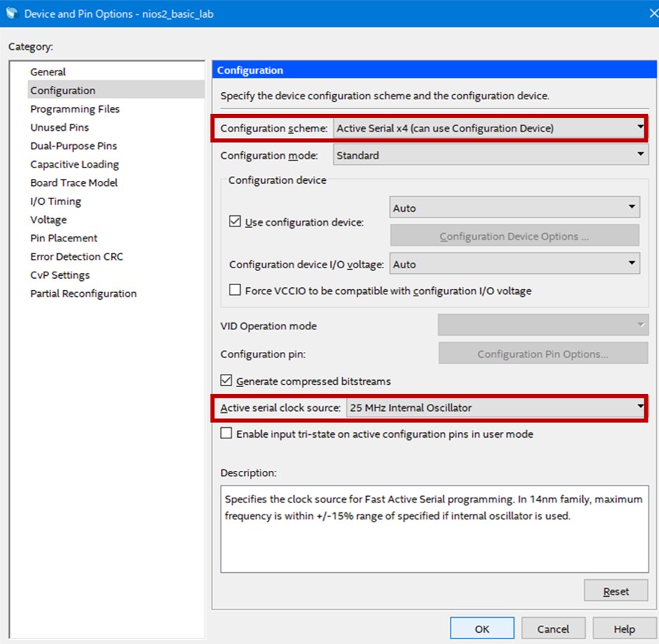Select the Unused Pins category
Screen dimensions: 659x644
click(59, 127)
